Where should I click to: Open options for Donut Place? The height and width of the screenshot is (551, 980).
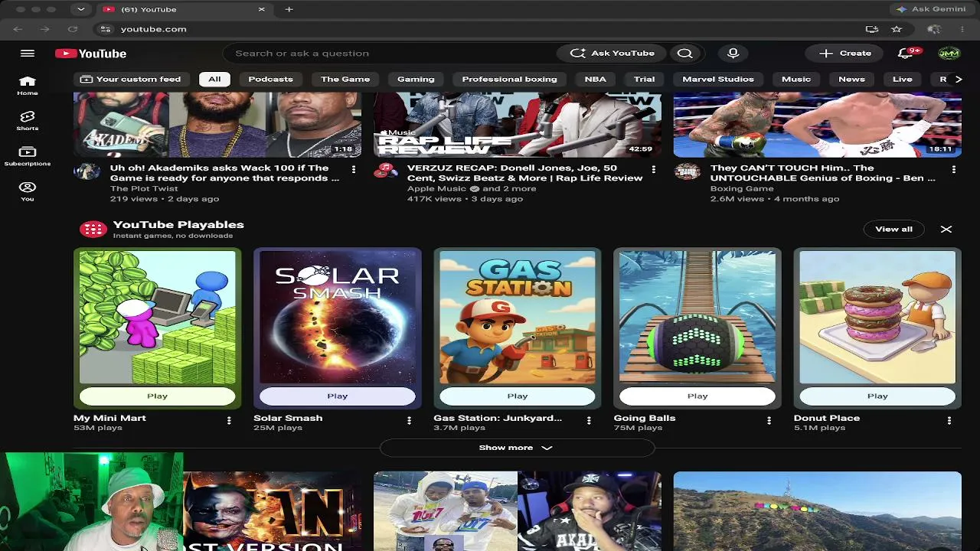click(949, 420)
